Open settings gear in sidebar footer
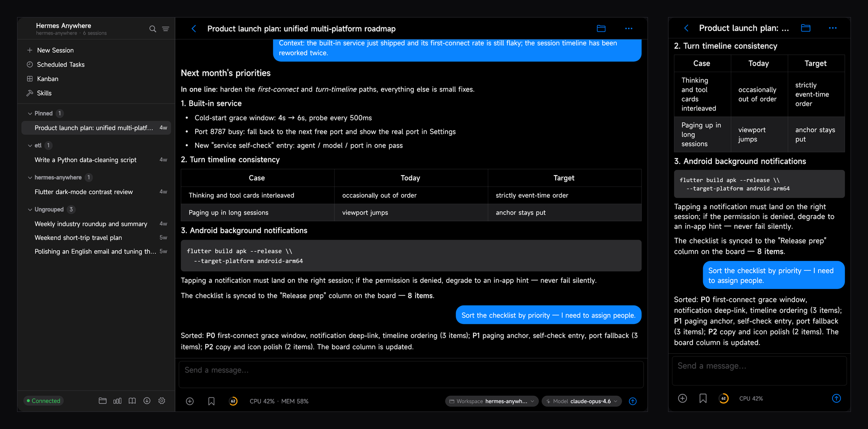Screen dimensions: 868x429 (162, 401)
